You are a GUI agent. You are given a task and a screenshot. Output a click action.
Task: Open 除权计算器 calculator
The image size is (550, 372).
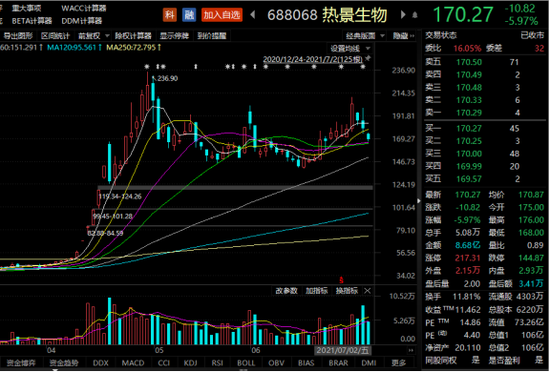coord(133,36)
